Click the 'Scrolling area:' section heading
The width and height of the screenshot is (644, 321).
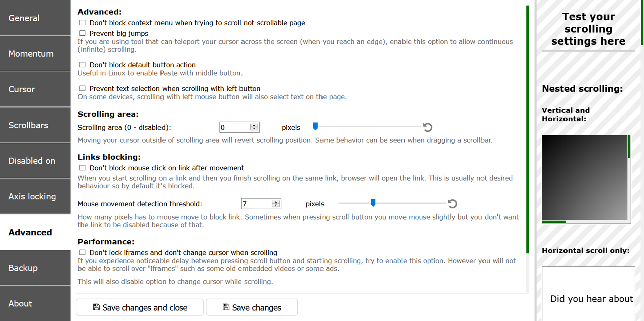tap(108, 114)
